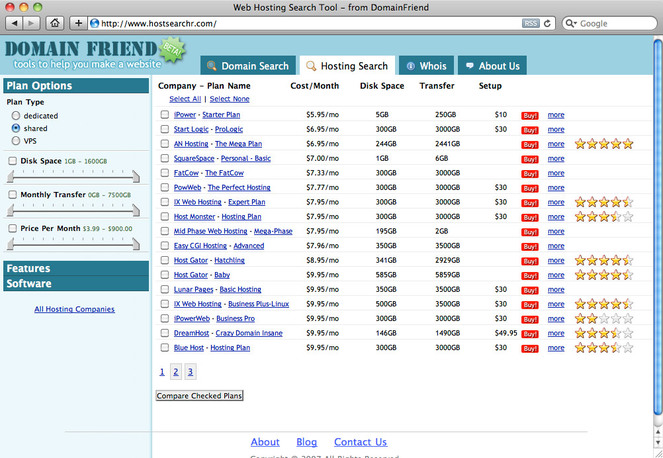Click star rating of iPowerWeb Business Pro
The width and height of the screenshot is (663, 458).
click(604, 318)
